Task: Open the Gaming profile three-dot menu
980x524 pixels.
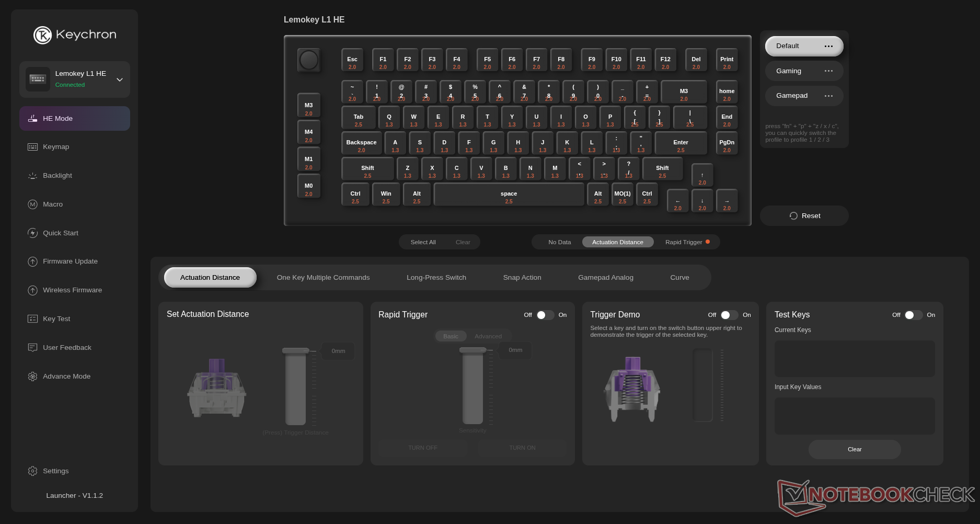Action: point(828,71)
